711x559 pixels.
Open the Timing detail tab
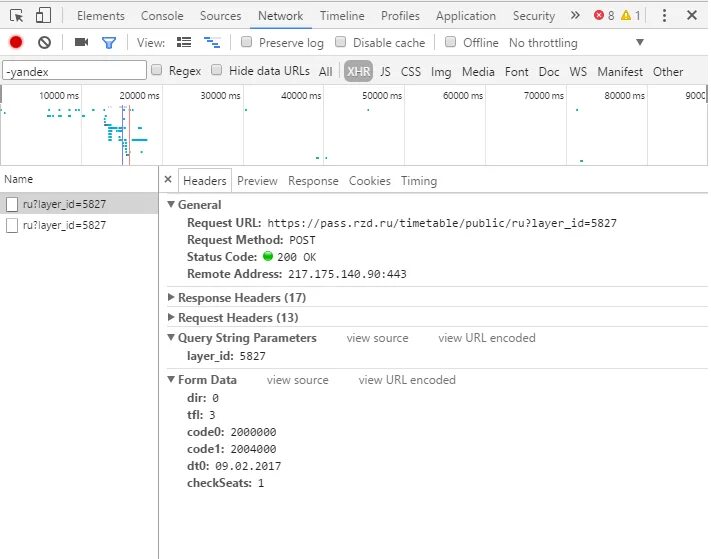(419, 181)
